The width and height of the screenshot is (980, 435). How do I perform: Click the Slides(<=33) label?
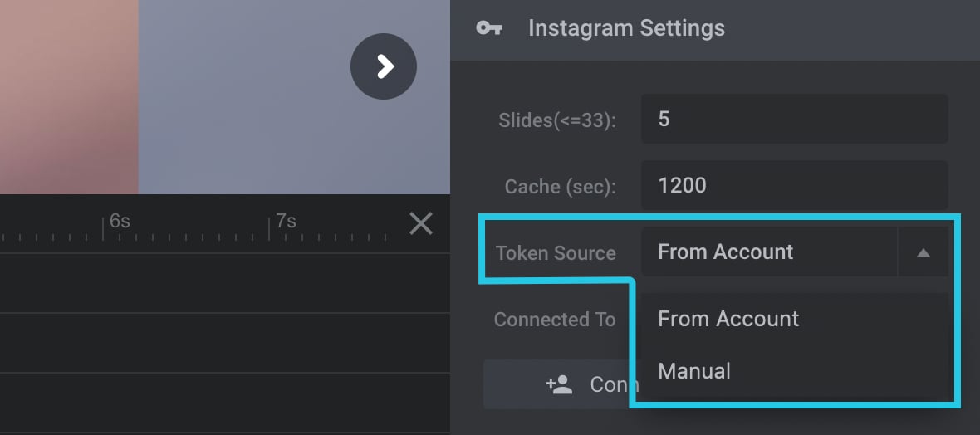point(557,120)
